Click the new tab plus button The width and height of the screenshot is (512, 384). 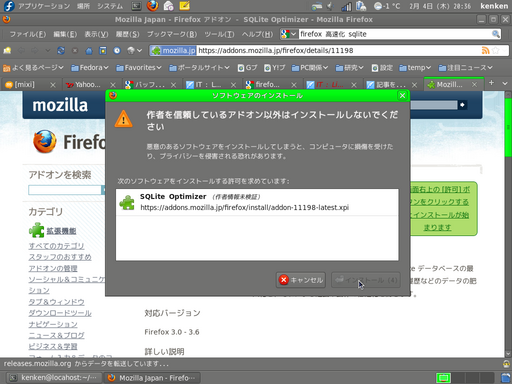pos(491,83)
